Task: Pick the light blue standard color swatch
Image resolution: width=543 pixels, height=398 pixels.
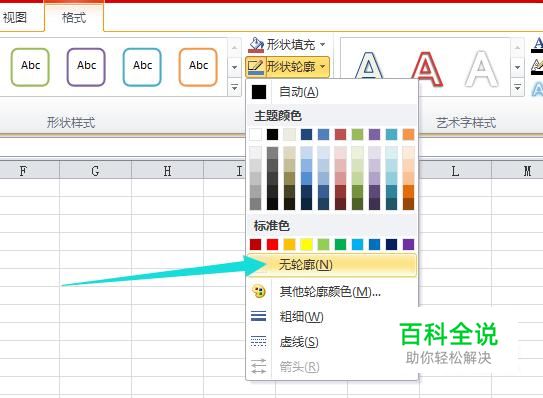Action: tap(357, 245)
